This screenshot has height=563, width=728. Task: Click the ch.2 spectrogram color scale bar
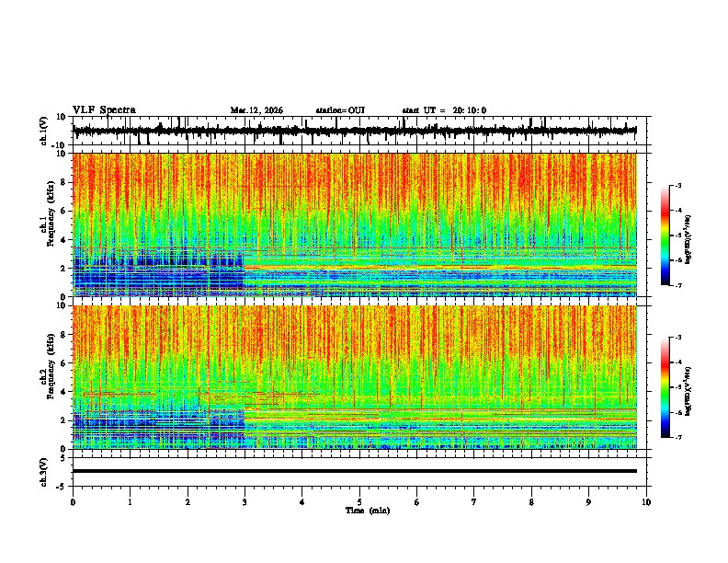[x=665, y=387]
